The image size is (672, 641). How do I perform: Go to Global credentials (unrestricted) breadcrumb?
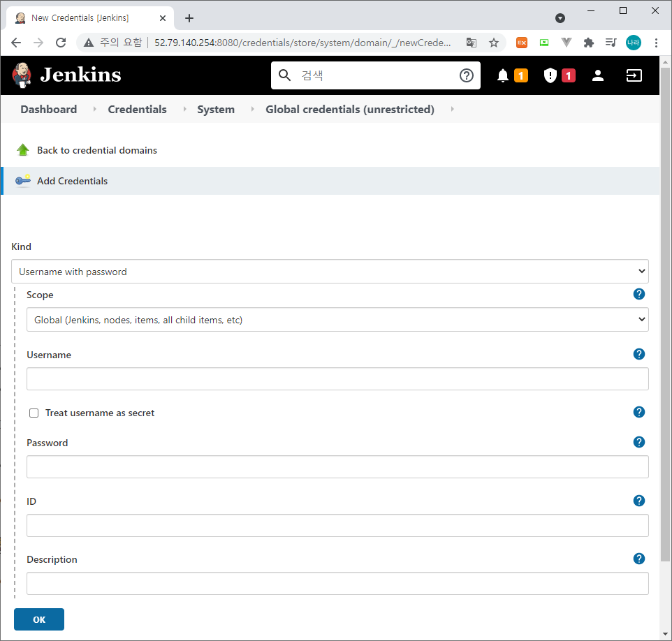point(350,109)
